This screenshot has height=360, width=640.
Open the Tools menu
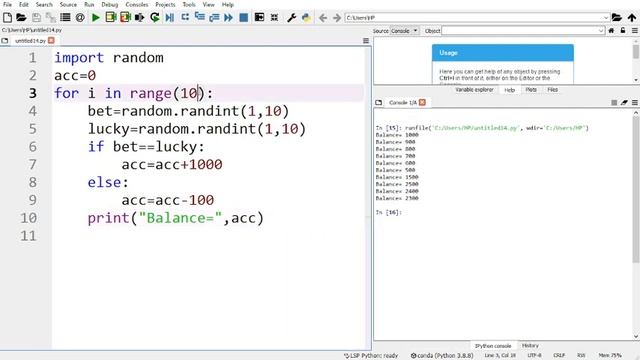[x=189, y=4]
